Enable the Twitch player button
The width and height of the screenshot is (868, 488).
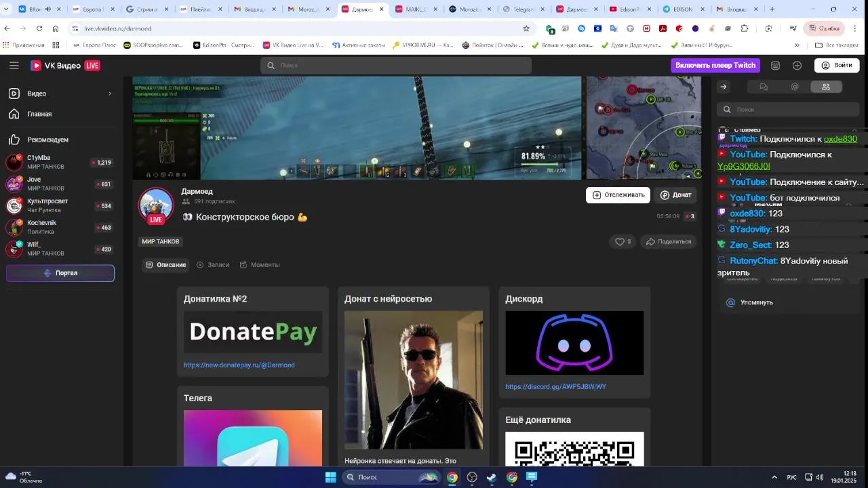pos(715,65)
